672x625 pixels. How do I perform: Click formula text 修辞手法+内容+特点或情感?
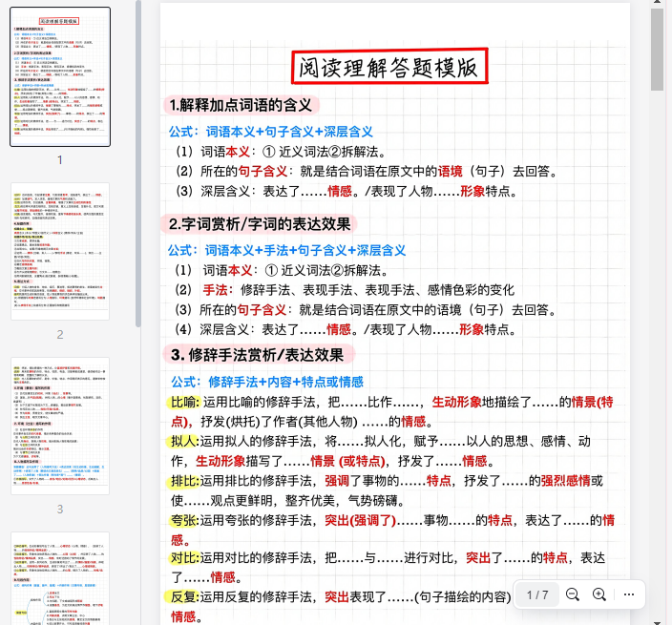(285, 382)
